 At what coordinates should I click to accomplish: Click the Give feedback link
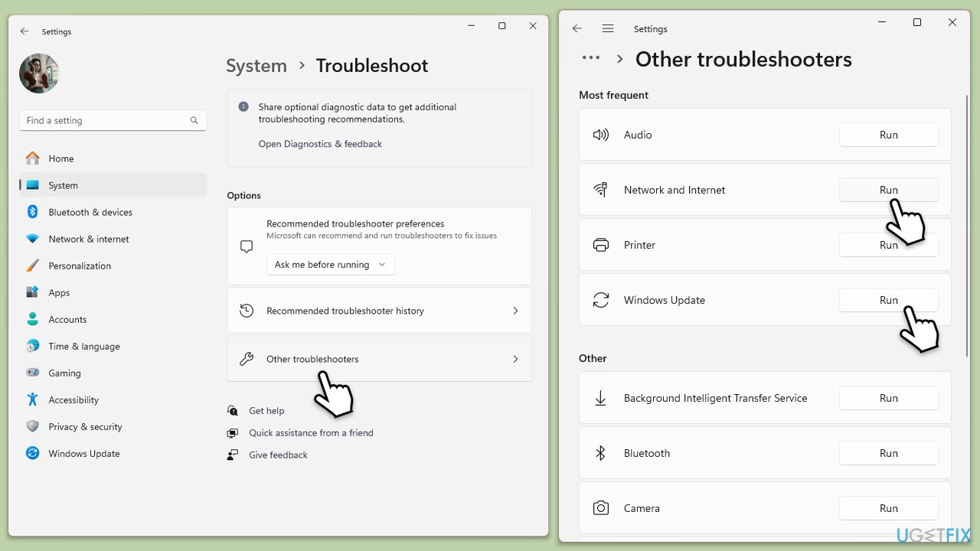pos(278,455)
